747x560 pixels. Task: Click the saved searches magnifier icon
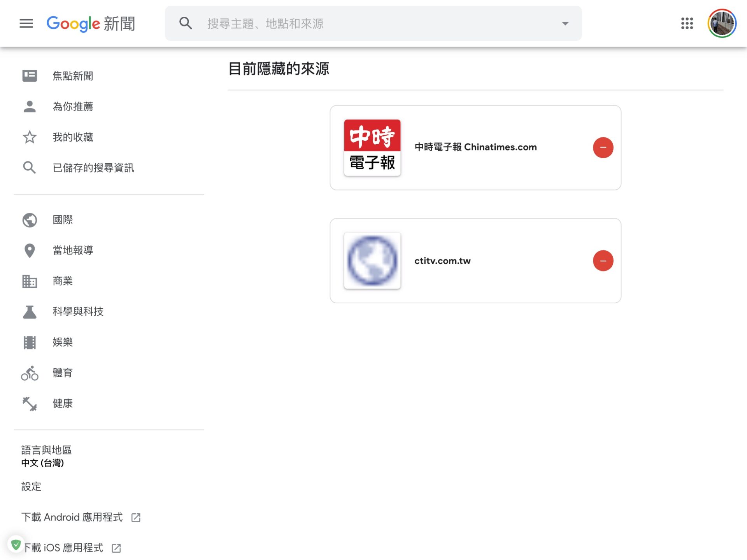click(30, 168)
